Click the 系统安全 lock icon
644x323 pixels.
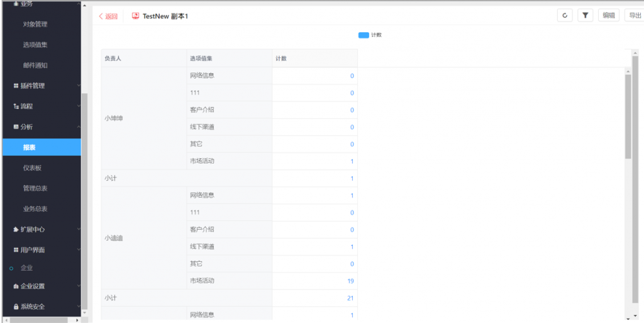16,307
